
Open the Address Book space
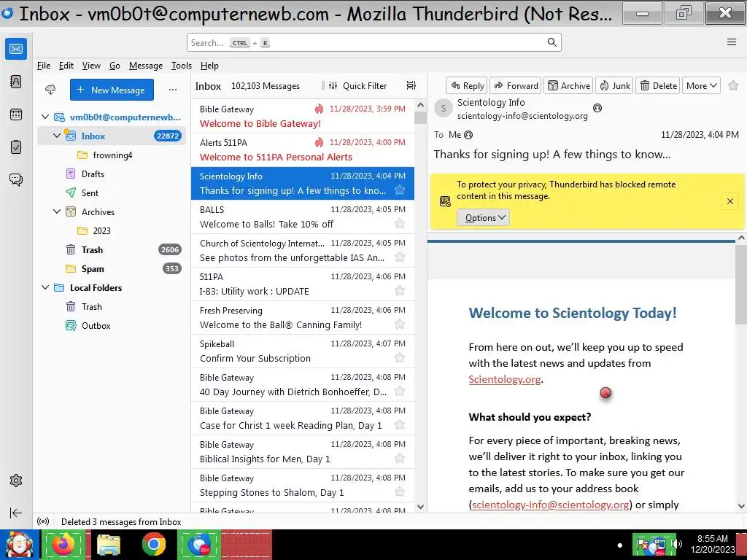click(16, 82)
